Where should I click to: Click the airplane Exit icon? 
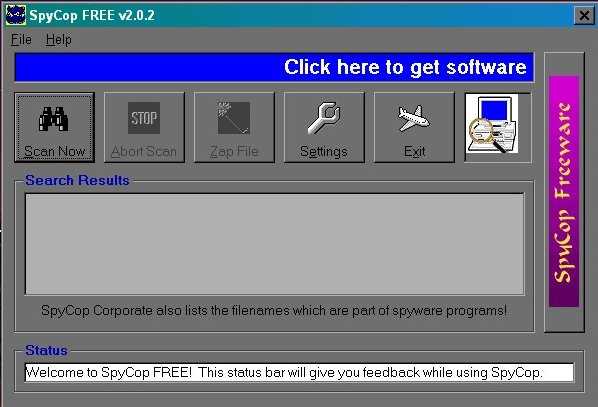tap(414, 118)
